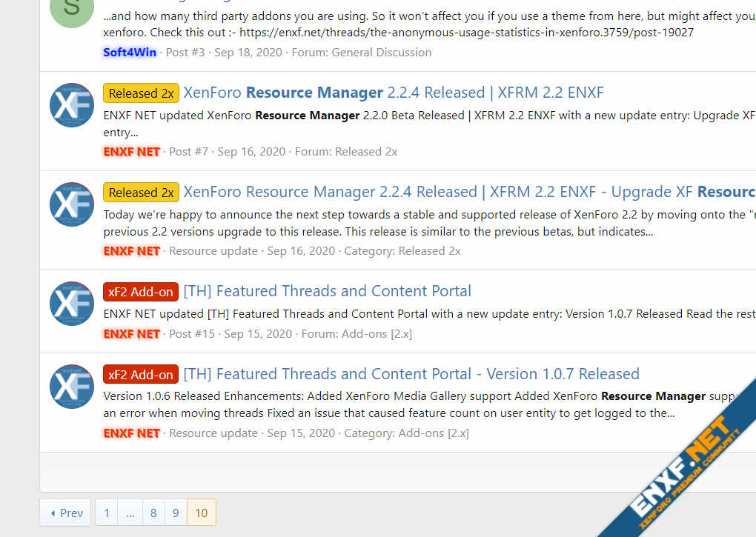Click the snippet "ENXF NET updated XenForo Resource Manager 2.2.0 Beta"
Image resolution: width=756 pixels, height=537 pixels.
(430, 124)
